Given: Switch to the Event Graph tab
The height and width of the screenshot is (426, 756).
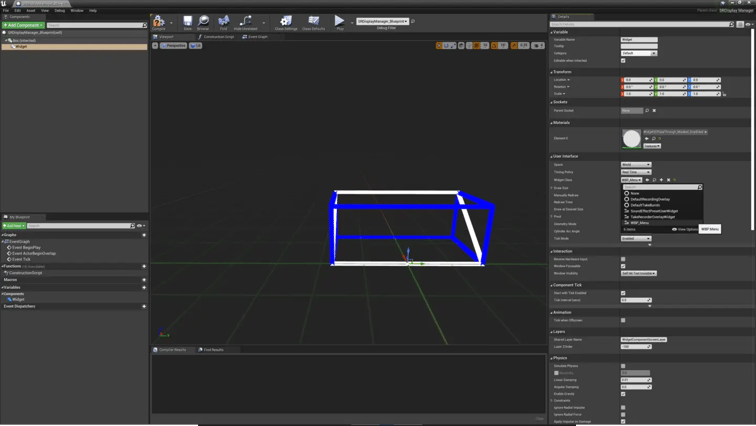Looking at the screenshot, I should (255, 37).
